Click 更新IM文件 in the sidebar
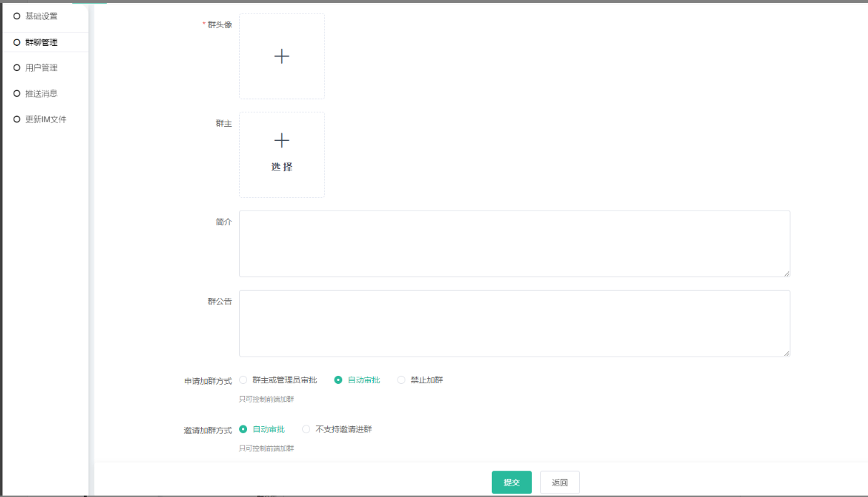Image resolution: width=868 pixels, height=497 pixels. tap(45, 120)
